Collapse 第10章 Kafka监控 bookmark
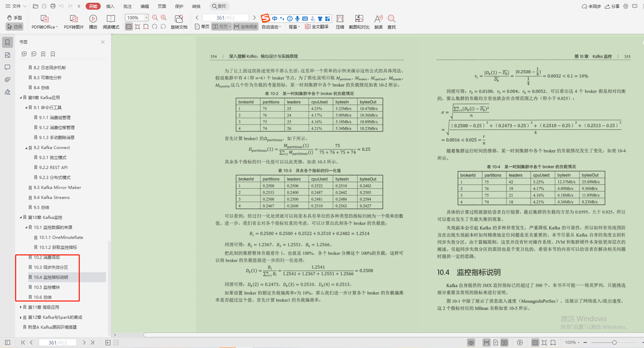This screenshot has width=644, height=348. [21, 218]
